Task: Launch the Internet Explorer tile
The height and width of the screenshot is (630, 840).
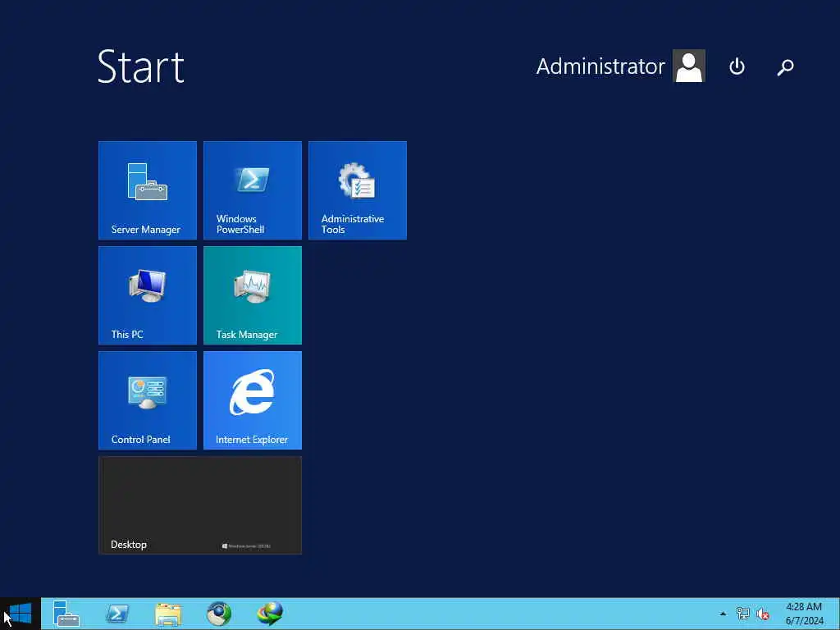Action: (253, 400)
